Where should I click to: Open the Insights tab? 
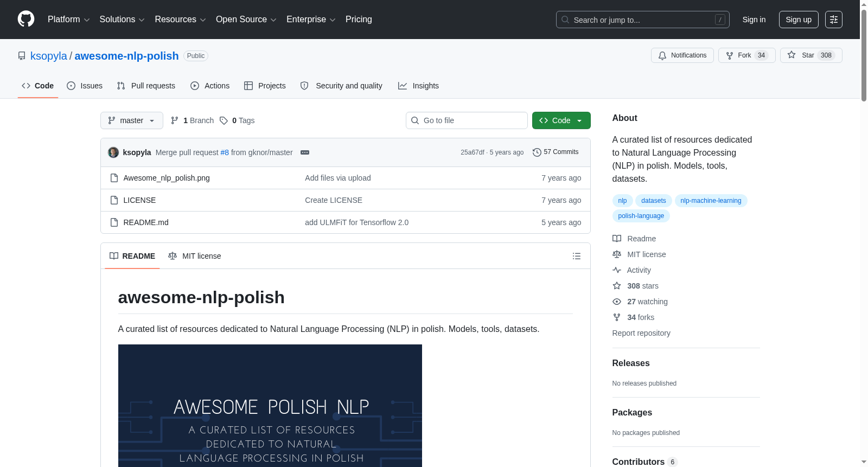pos(418,86)
